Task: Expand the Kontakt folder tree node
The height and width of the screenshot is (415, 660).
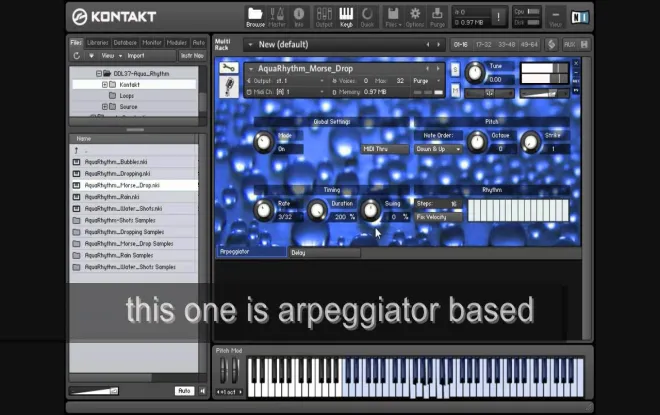Action: [x=105, y=85]
